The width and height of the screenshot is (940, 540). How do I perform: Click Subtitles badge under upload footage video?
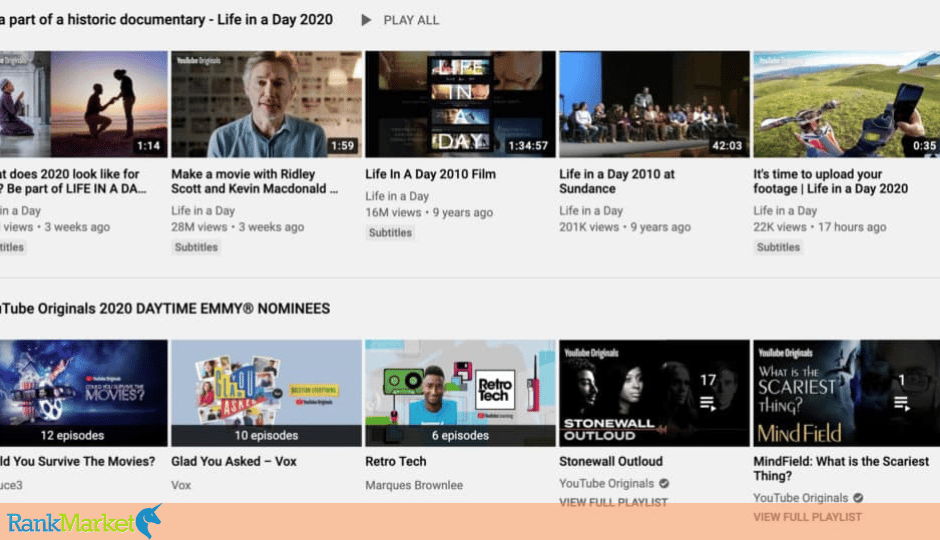click(778, 247)
